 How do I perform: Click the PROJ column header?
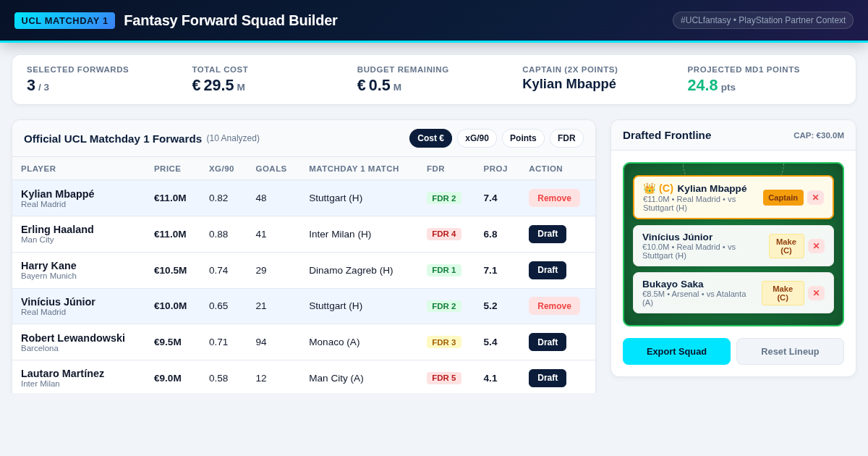(495, 169)
